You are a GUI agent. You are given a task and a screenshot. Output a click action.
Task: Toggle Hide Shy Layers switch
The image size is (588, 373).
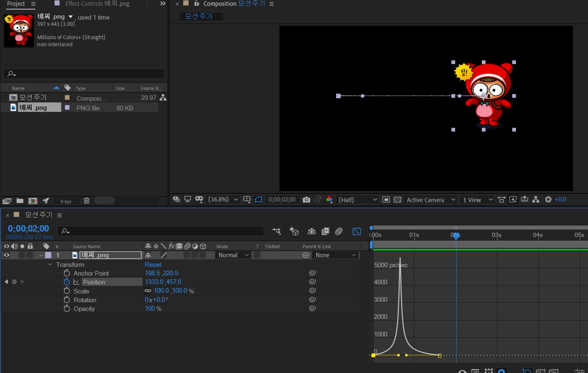(311, 231)
